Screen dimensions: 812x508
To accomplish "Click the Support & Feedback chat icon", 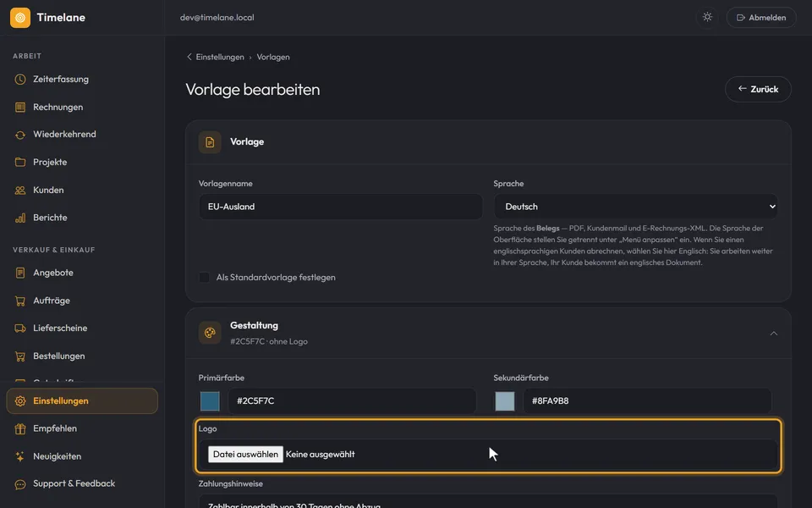I will [x=20, y=484].
